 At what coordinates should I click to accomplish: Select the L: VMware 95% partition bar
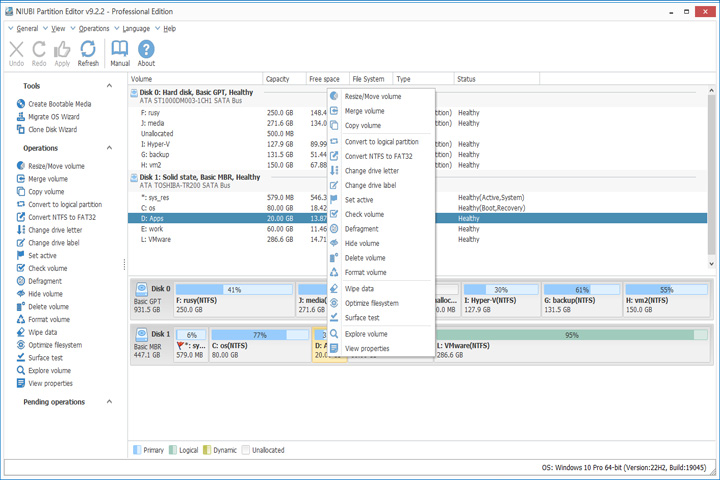(x=571, y=345)
